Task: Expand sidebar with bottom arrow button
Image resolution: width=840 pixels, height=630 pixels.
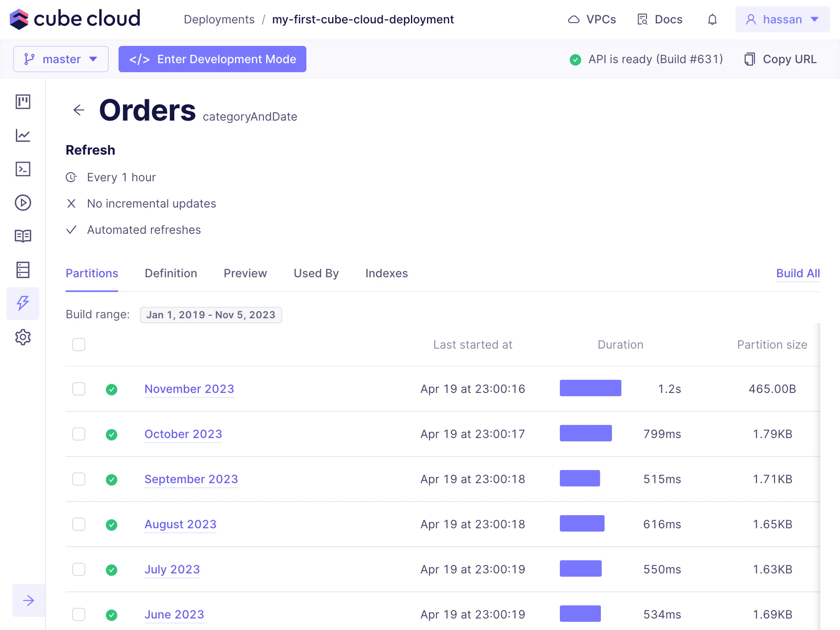Action: coord(29,600)
